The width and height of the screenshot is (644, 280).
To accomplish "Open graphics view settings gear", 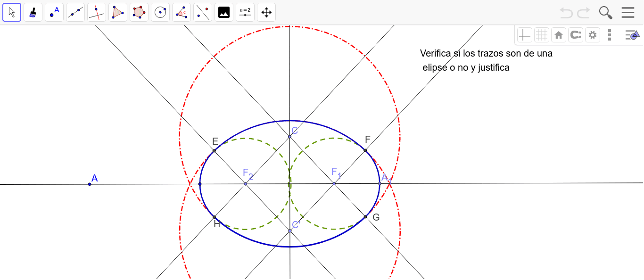I will (593, 35).
